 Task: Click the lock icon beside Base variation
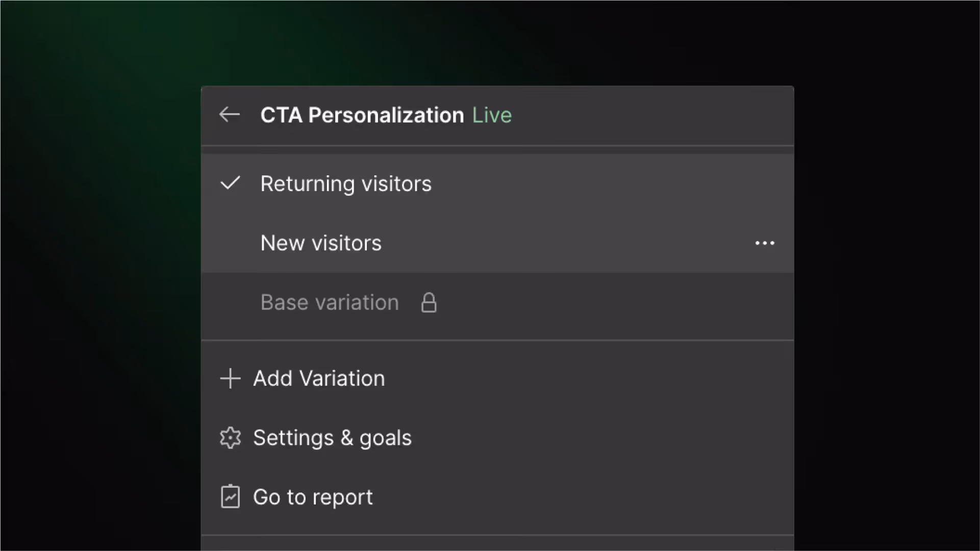(x=429, y=302)
